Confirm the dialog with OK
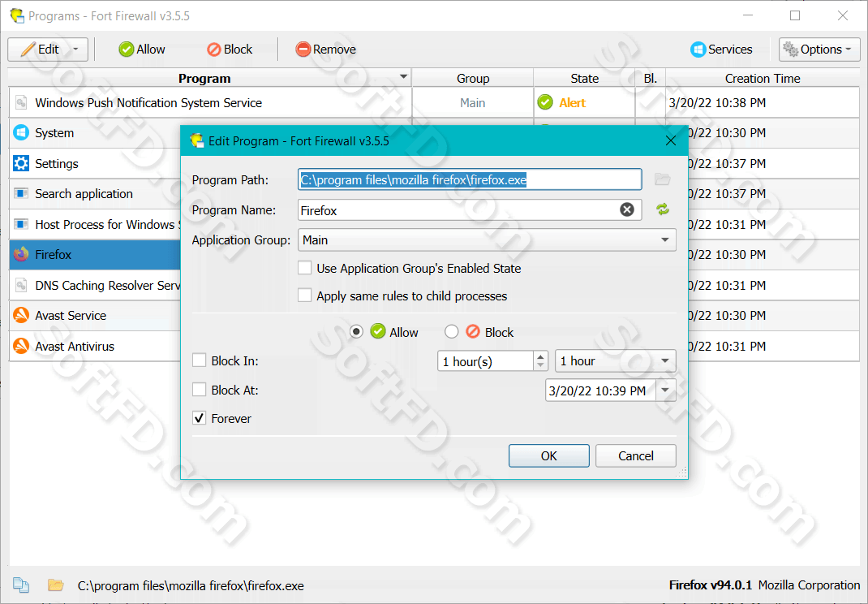Image resolution: width=868 pixels, height=604 pixels. pos(549,455)
